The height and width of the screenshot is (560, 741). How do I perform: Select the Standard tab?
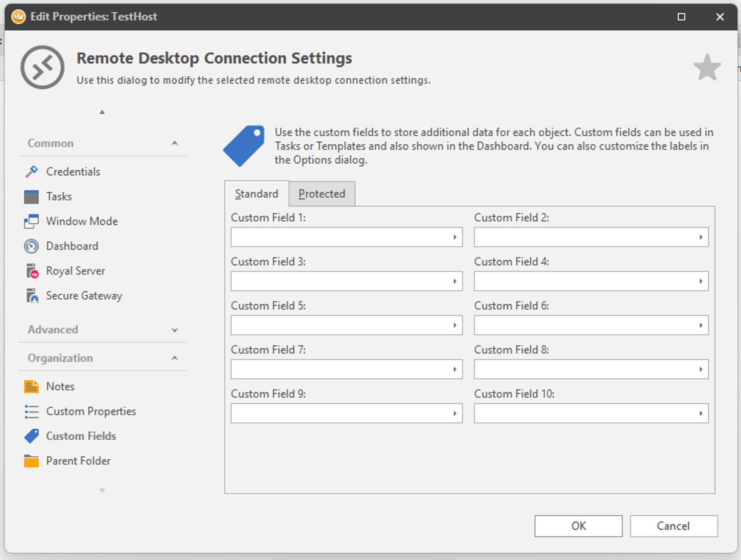(256, 194)
